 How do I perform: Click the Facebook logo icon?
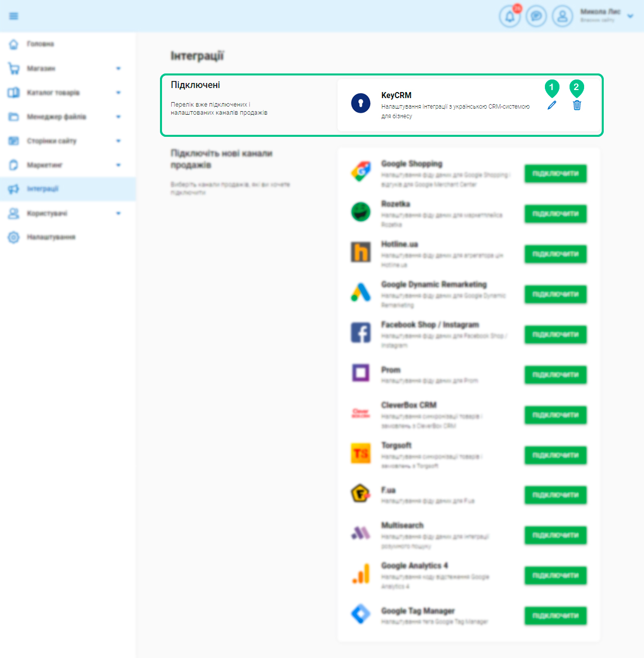tap(361, 333)
